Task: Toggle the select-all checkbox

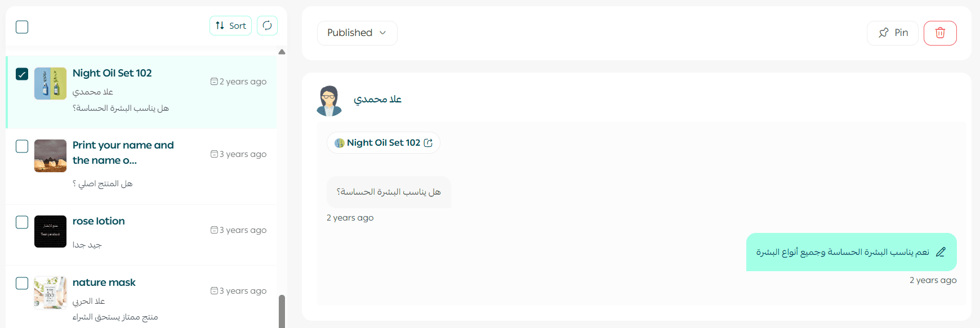Action: [22, 26]
